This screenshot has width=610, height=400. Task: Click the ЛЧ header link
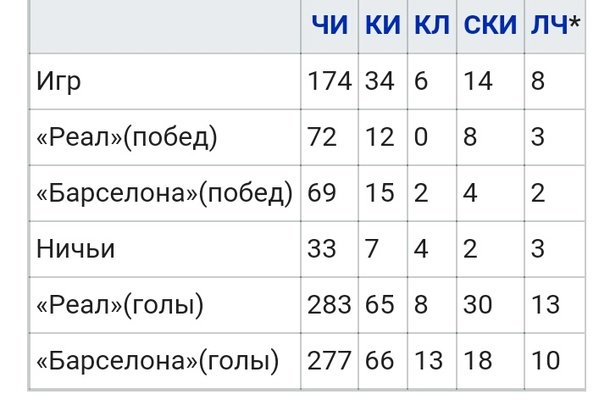coord(549,26)
